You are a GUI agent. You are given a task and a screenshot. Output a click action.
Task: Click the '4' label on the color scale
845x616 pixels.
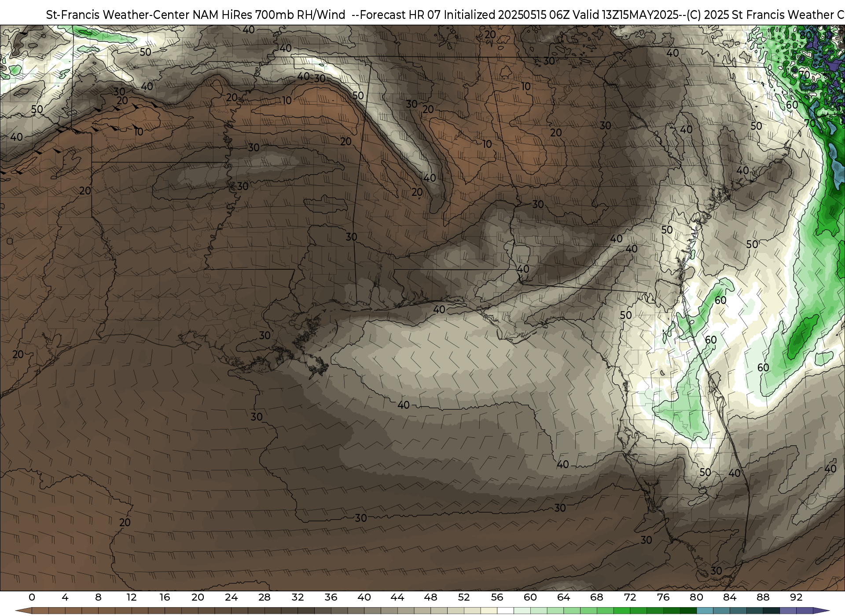65,597
